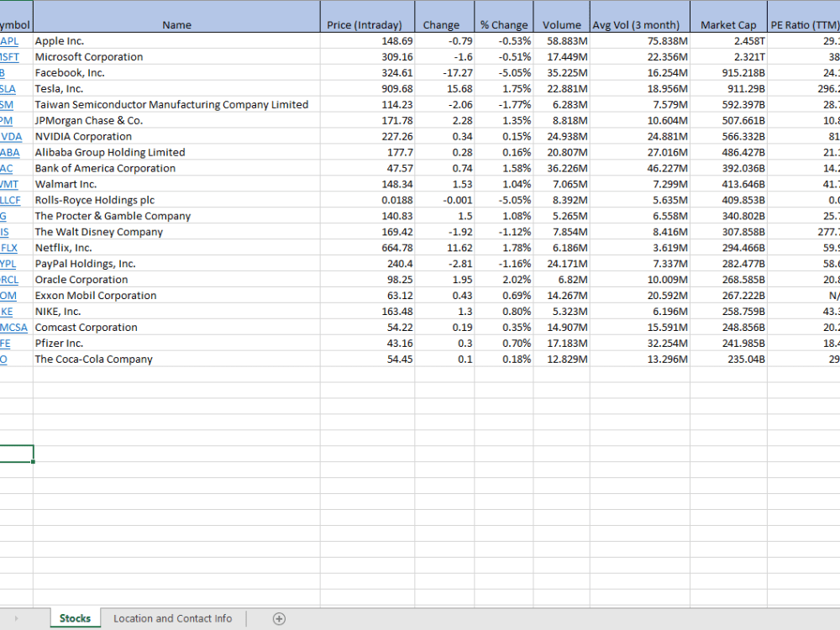The image size is (840, 630).
Task: Select the Price (Intraday) header cell
Action: pos(368,17)
